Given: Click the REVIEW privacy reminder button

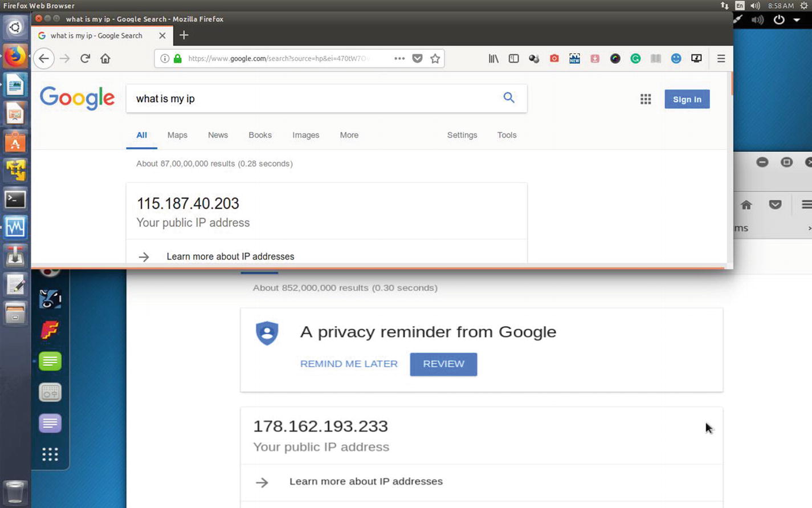Looking at the screenshot, I should 443,364.
